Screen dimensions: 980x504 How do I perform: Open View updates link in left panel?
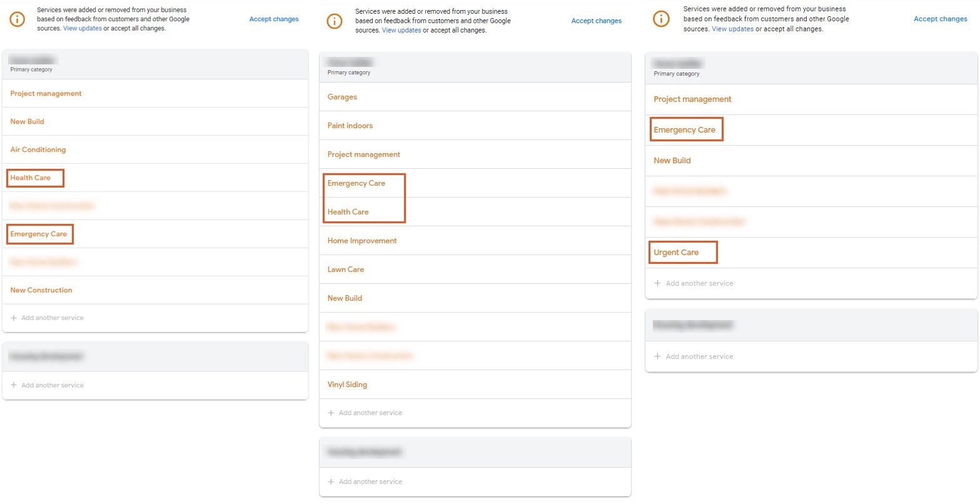click(x=83, y=29)
